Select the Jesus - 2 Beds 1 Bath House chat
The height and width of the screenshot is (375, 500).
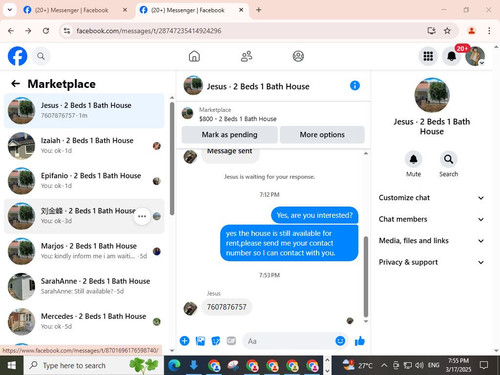pos(84,110)
